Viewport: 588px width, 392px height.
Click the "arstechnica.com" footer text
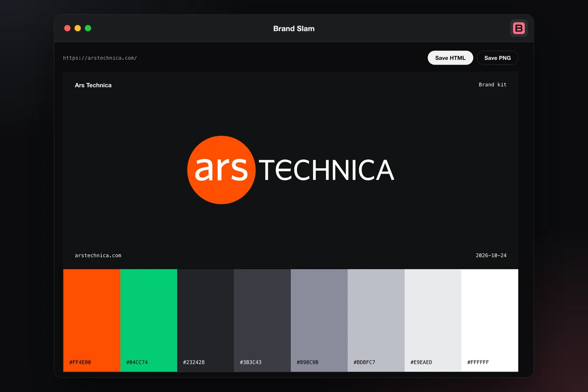[98, 255]
